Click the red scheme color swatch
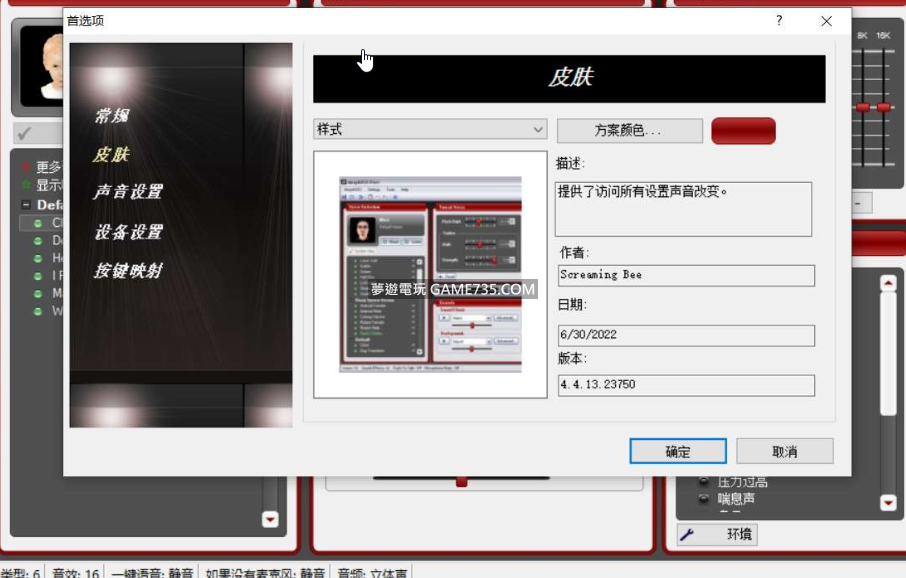The width and height of the screenshot is (906, 578). 743,131
